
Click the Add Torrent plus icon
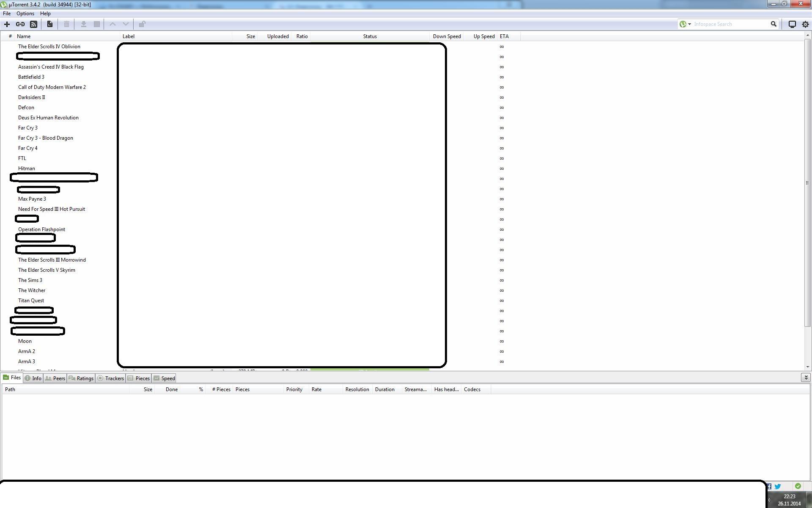[x=7, y=24]
